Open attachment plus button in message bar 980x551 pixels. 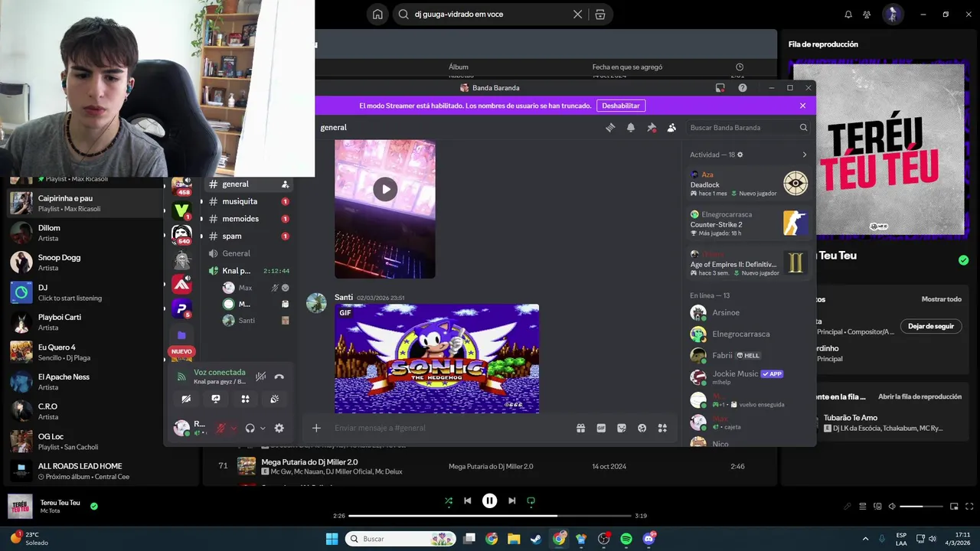coord(316,428)
